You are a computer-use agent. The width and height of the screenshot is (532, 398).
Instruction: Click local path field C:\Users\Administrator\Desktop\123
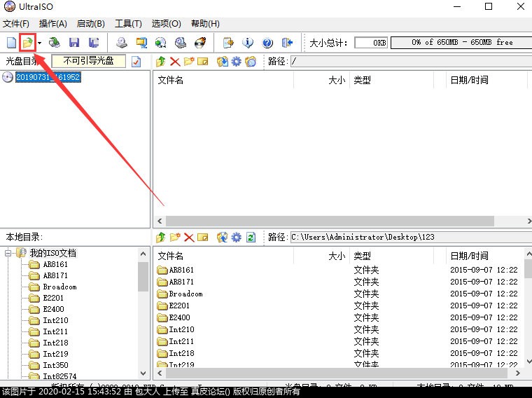(411, 237)
